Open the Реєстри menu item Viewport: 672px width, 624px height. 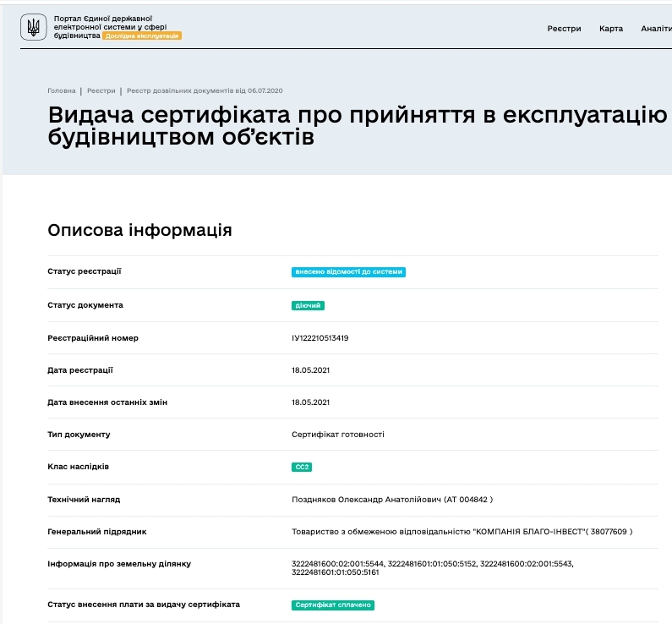coord(564,29)
